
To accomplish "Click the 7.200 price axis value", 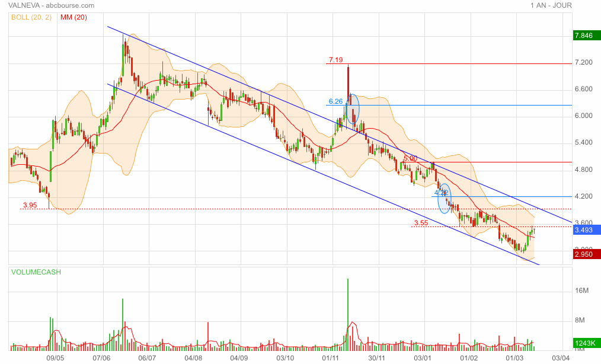I will 583,62.
